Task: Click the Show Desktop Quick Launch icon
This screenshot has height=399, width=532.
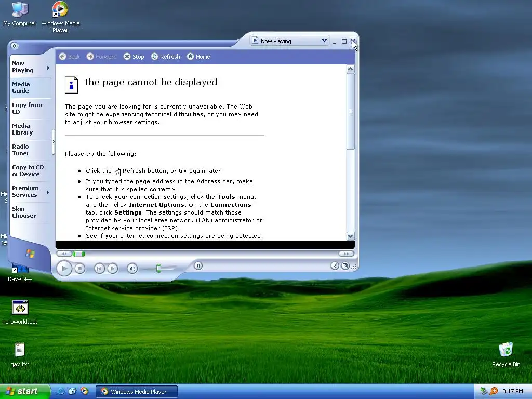Action: [x=72, y=392]
